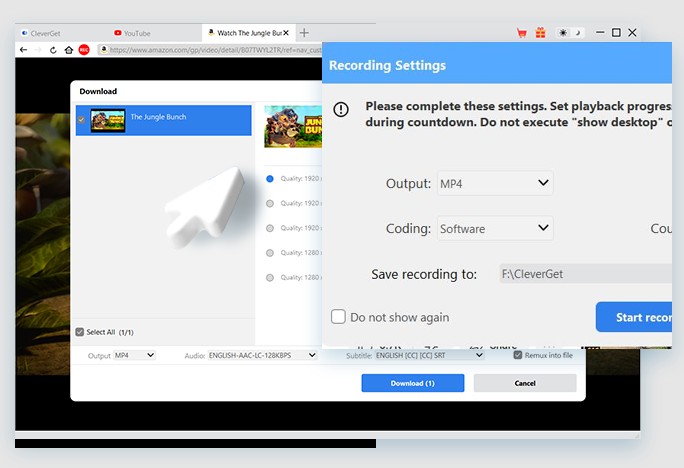684x468 pixels.
Task: Click the Download (1) button
Action: click(413, 383)
